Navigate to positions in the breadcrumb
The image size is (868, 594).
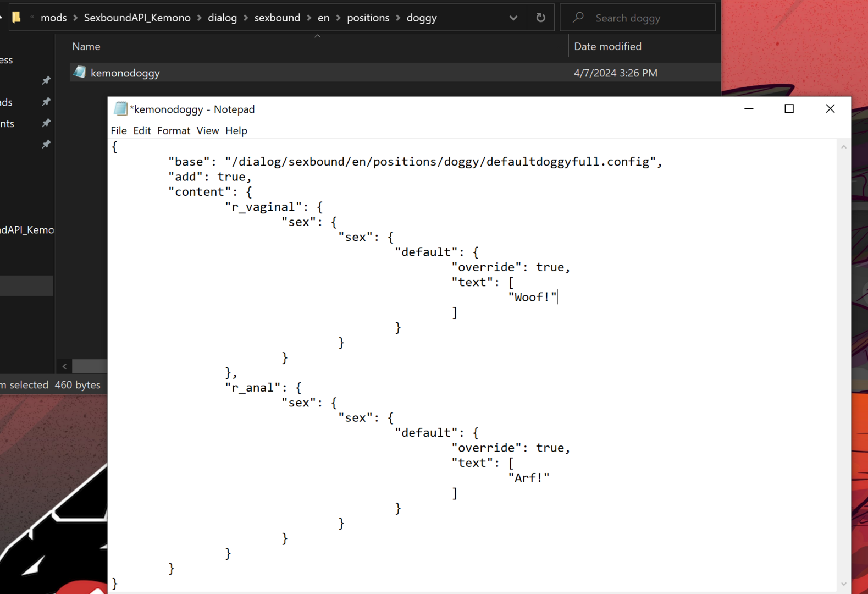368,18
